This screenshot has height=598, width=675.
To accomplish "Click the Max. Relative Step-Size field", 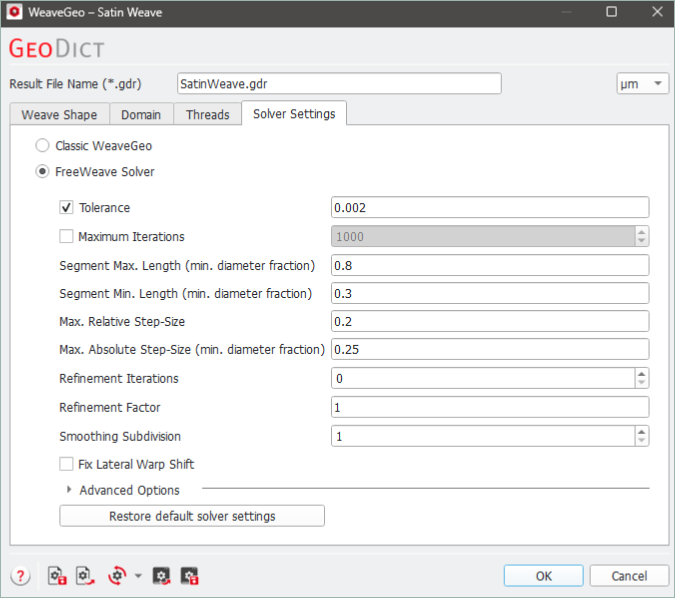I will [490, 321].
